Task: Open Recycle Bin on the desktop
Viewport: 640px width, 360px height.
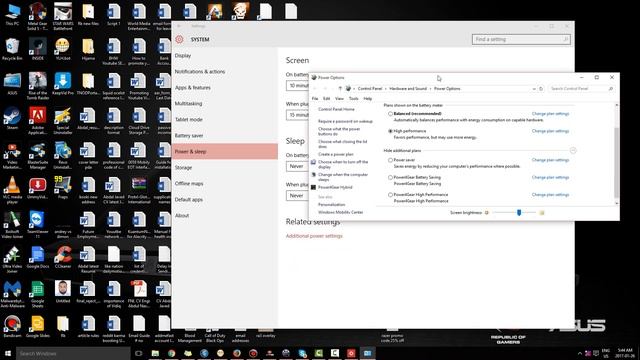Action: 12,49
